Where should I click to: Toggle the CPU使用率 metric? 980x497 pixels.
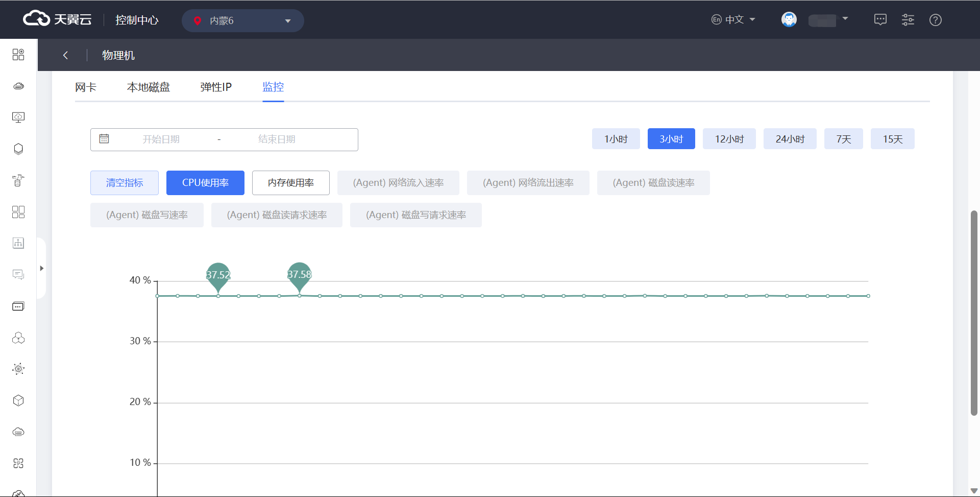pyautogui.click(x=205, y=183)
